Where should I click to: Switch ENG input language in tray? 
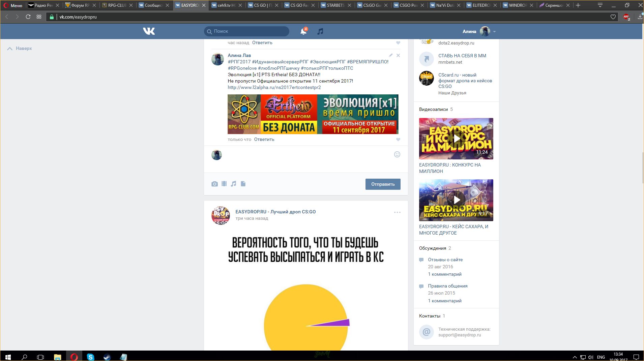601,357
